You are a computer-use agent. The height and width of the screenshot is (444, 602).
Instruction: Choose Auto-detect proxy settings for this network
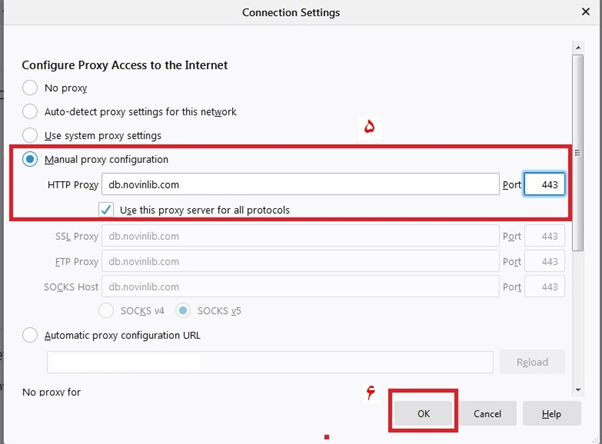tap(30, 112)
